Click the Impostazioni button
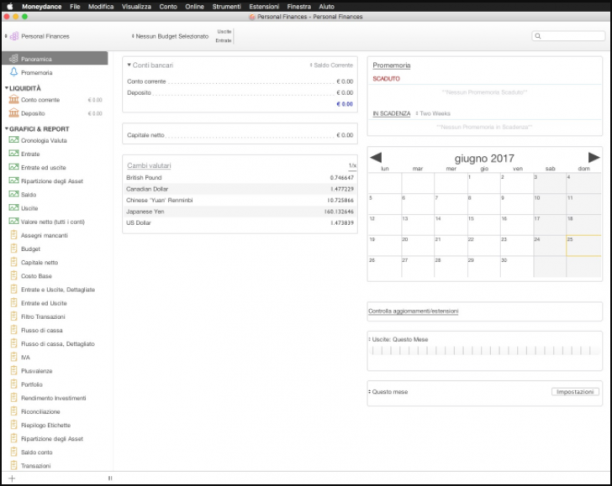This screenshot has height=486, width=612. [575, 392]
